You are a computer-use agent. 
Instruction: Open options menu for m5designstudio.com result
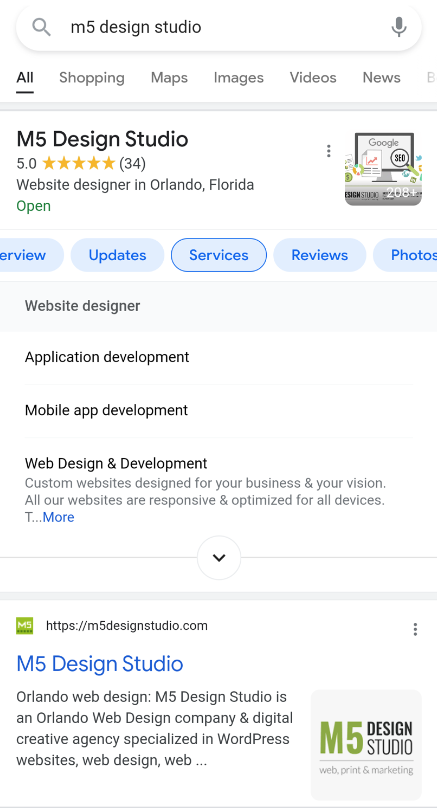pos(415,629)
